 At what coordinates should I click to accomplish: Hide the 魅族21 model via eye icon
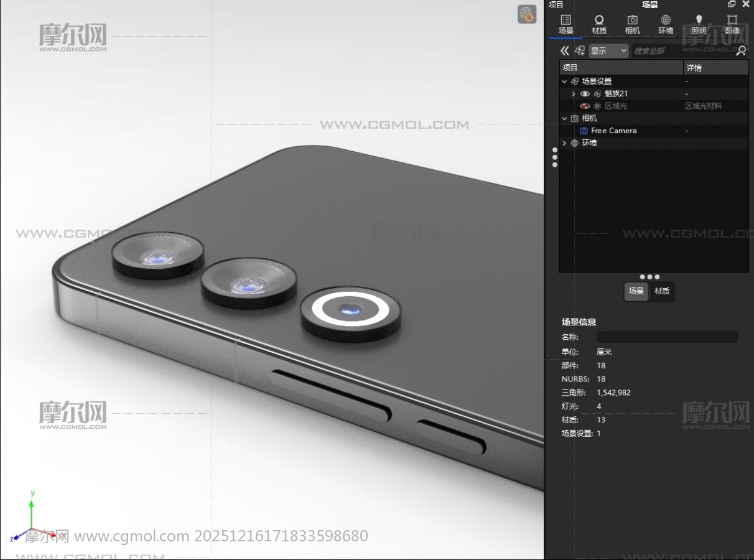tap(585, 94)
